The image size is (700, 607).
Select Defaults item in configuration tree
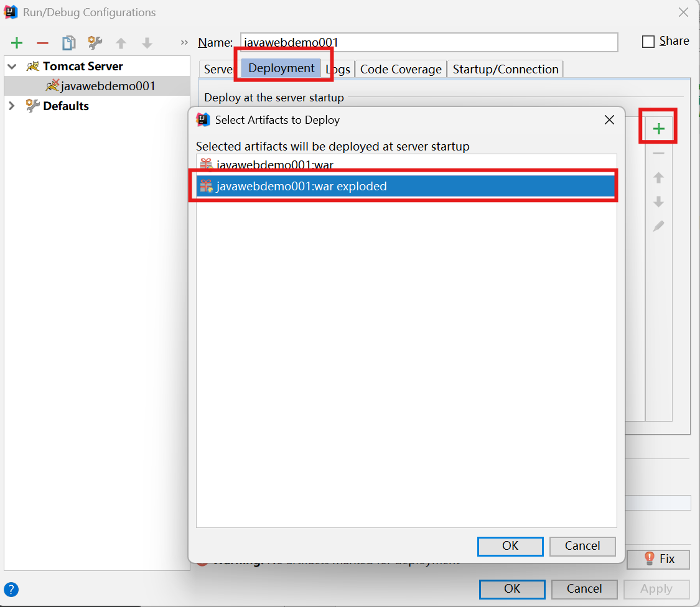click(x=65, y=106)
